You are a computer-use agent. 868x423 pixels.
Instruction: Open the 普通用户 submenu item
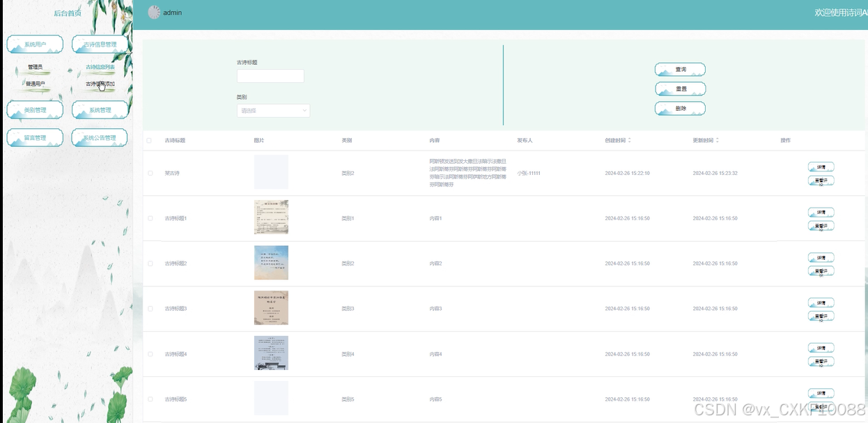tap(35, 84)
